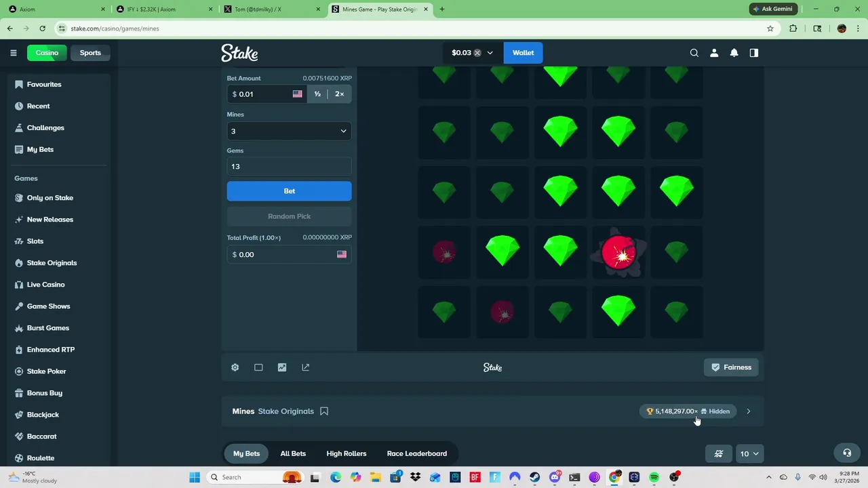The image size is (868, 488).
Task: Click the Random Pick button
Action: [289, 216]
